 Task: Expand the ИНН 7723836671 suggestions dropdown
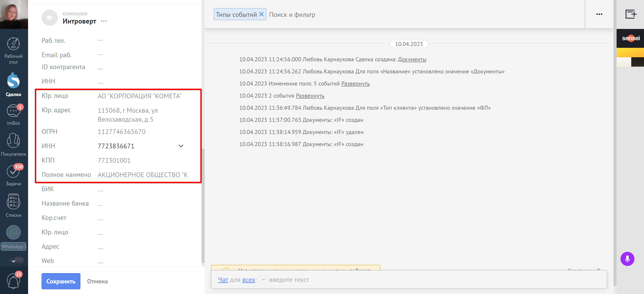[181, 146]
